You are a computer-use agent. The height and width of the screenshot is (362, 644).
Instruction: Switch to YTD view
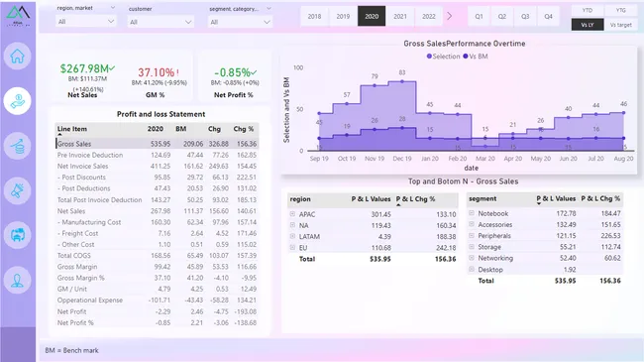[588, 10]
